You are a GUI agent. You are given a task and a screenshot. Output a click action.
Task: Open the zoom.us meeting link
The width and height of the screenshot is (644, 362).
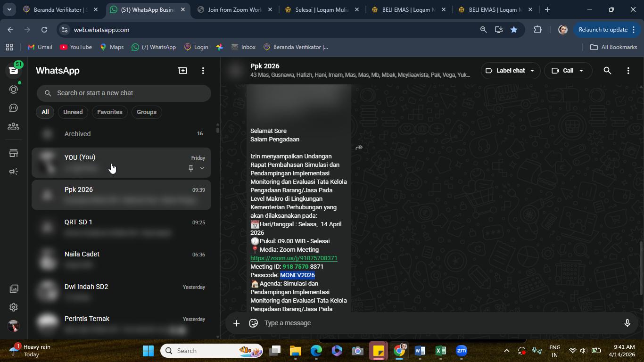(x=294, y=258)
